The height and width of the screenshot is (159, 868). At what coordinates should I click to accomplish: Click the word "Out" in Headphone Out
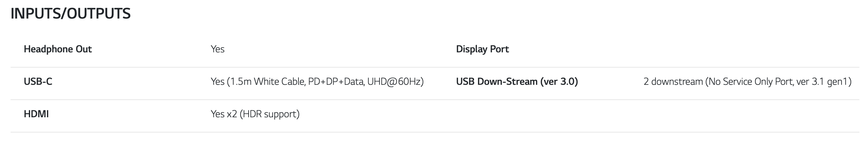[x=84, y=49]
